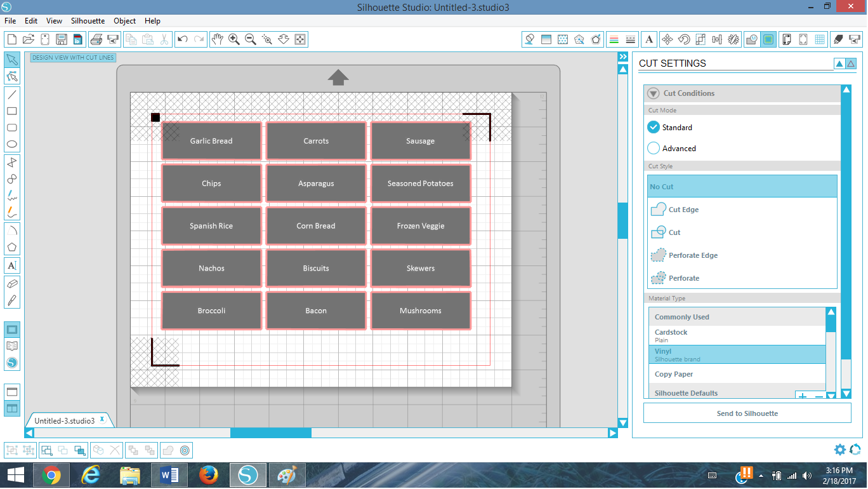Open the File menu

point(10,21)
